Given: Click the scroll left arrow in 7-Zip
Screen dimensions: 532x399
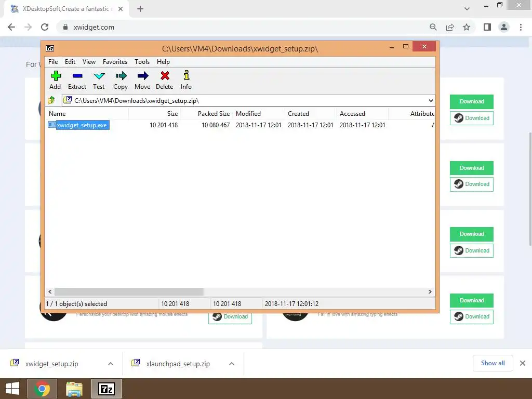Looking at the screenshot, I should click(50, 291).
